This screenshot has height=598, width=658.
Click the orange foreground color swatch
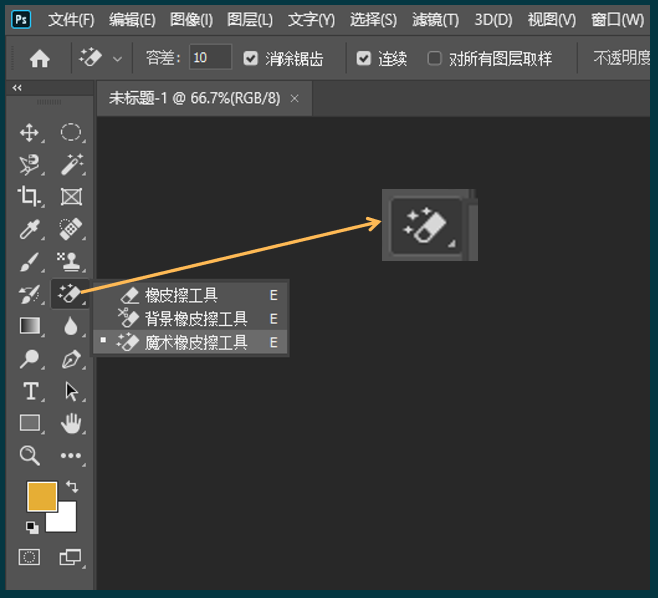(41, 497)
